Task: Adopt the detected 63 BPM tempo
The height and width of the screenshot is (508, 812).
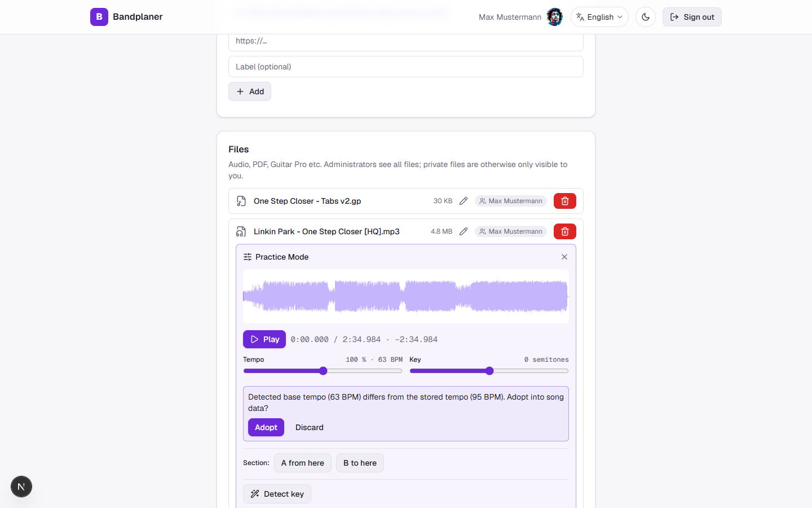Action: click(x=266, y=427)
